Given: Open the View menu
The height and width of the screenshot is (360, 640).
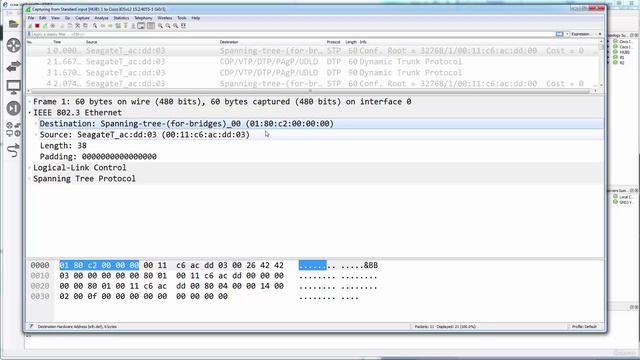Looking at the screenshot, I should (x=55, y=18).
